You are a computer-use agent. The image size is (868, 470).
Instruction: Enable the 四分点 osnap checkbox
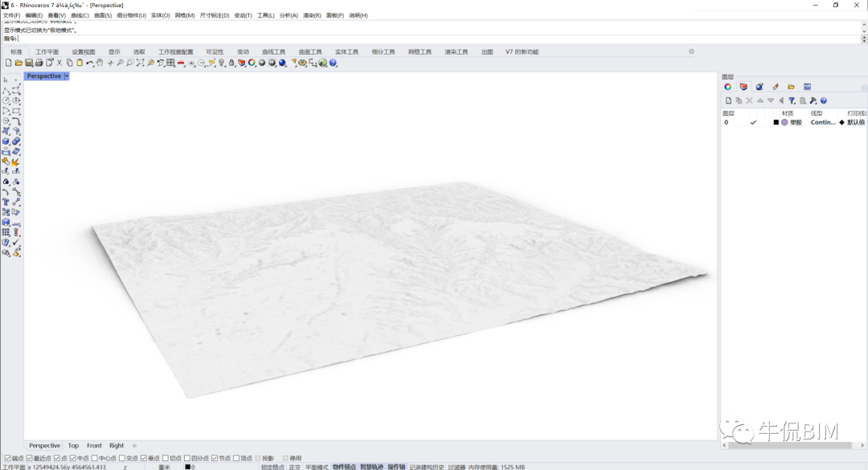tap(187, 459)
